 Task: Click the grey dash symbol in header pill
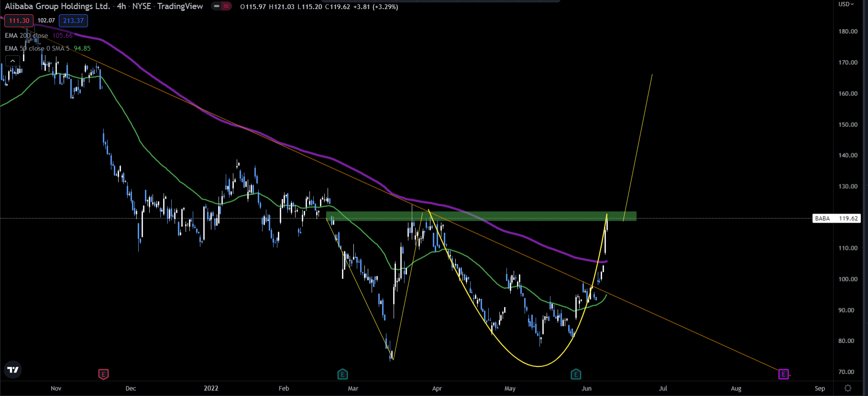click(217, 6)
